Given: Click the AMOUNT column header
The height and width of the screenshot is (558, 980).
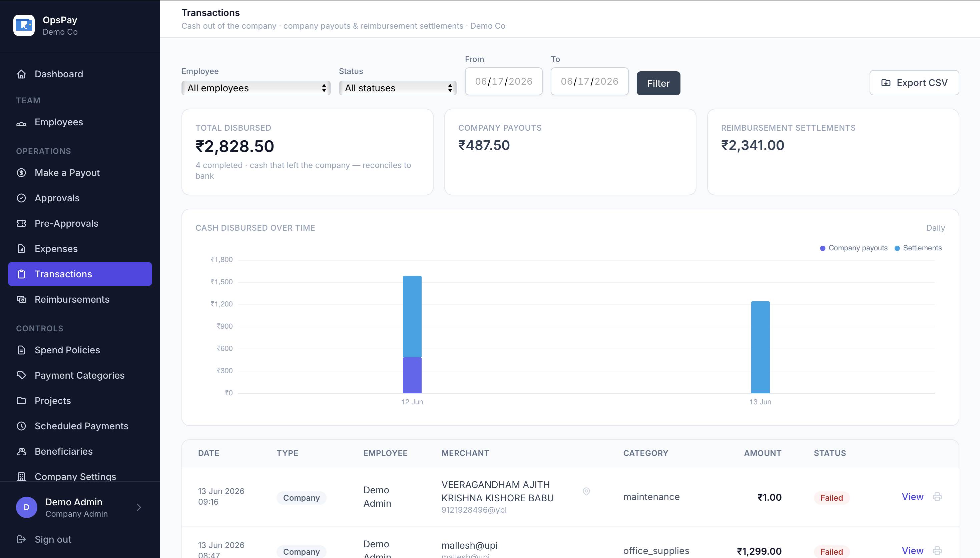Looking at the screenshot, I should click(x=762, y=453).
